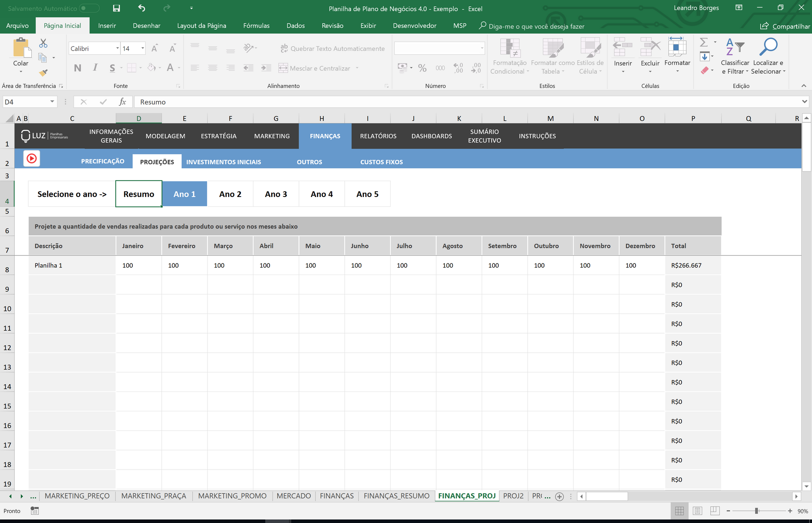Select the Ano 2 button

tap(230, 194)
